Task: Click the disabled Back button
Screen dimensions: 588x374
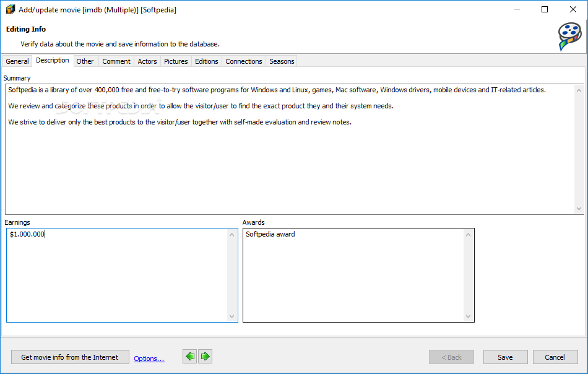Action: click(451, 357)
